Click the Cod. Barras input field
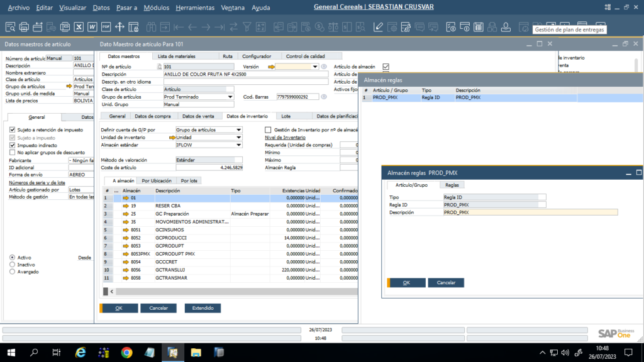The image size is (644, 362). click(x=297, y=97)
